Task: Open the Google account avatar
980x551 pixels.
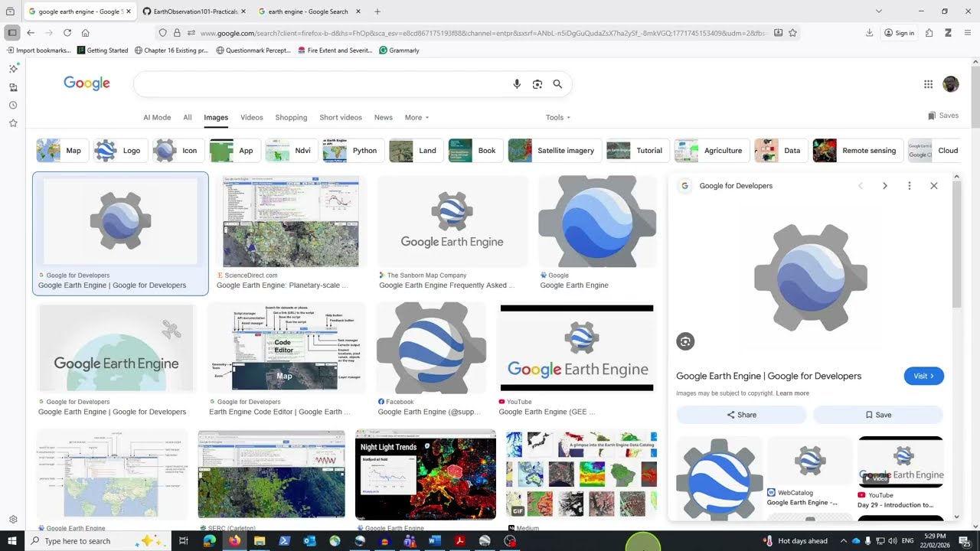Action: coord(951,84)
